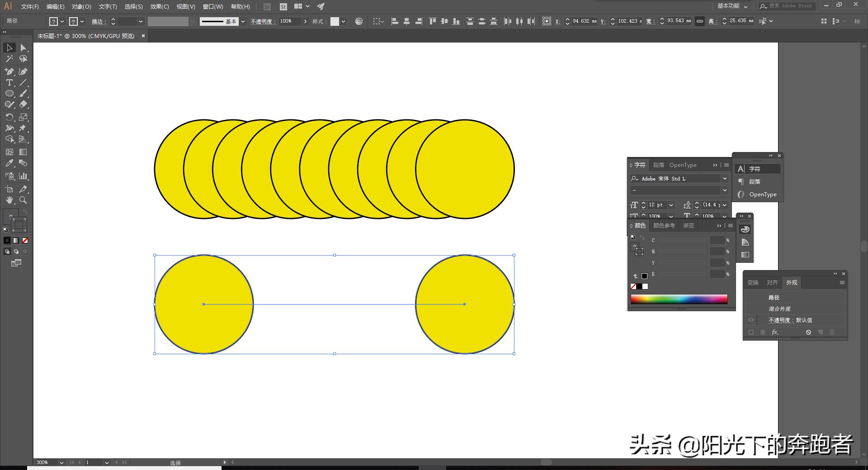Switch to the 对齐 tab

point(772,282)
